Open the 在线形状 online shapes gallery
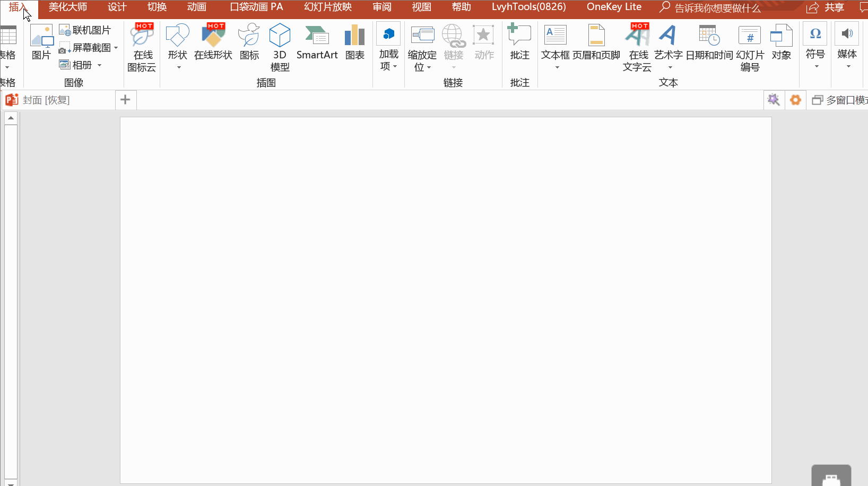Image resolution: width=868 pixels, height=486 pixels. [x=213, y=42]
